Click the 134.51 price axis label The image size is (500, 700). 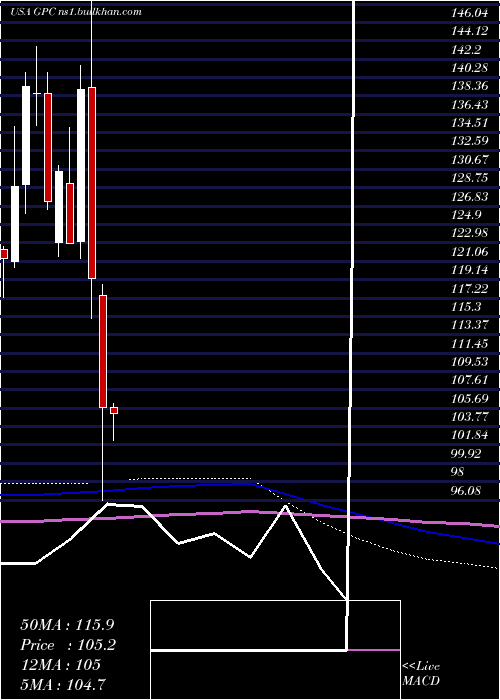coord(469,123)
